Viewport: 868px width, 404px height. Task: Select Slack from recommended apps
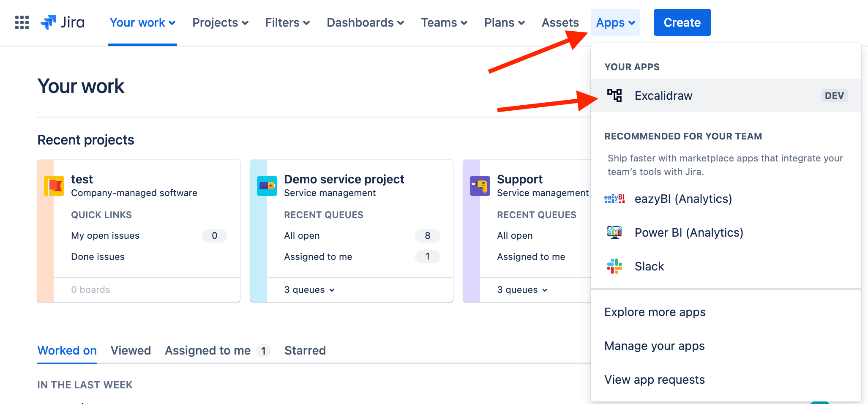coord(726,266)
